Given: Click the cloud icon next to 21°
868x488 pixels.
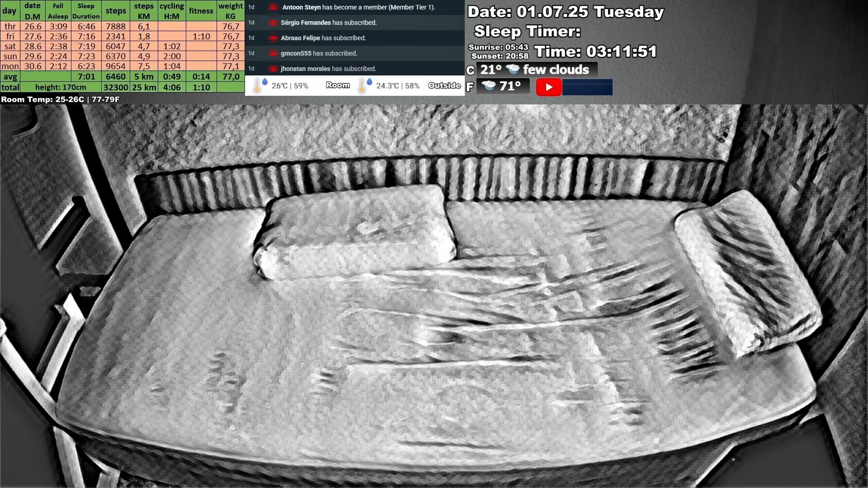Looking at the screenshot, I should pyautogui.click(x=513, y=70).
